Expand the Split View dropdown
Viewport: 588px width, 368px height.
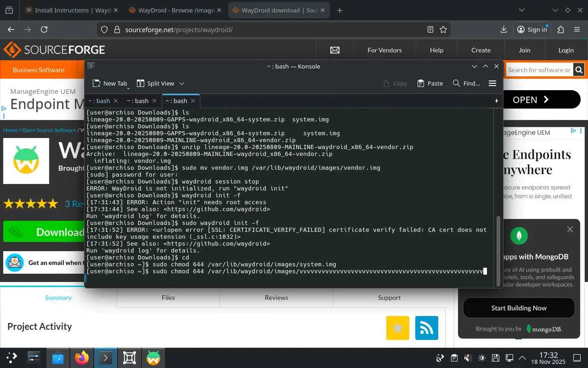182,83
